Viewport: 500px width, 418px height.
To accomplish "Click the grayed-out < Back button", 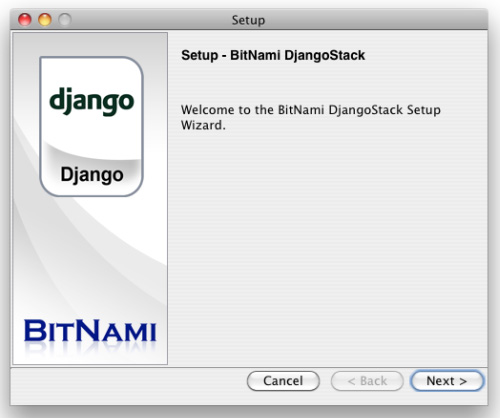I will click(x=367, y=381).
